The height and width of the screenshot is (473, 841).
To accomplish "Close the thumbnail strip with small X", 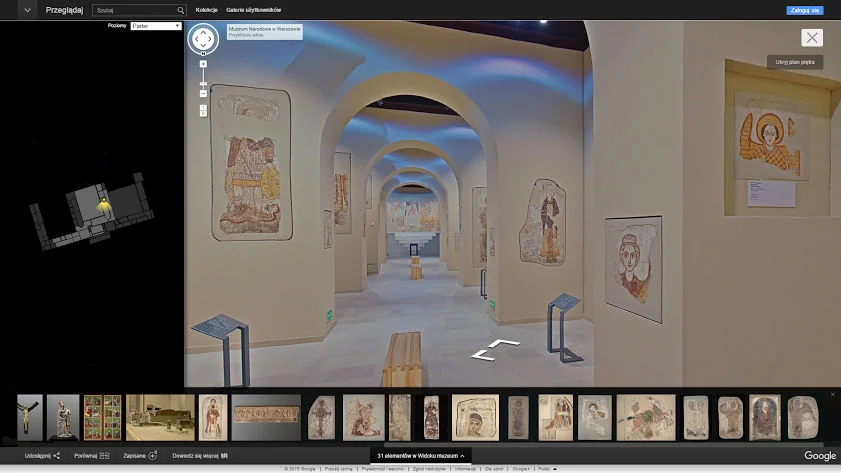I will click(832, 395).
